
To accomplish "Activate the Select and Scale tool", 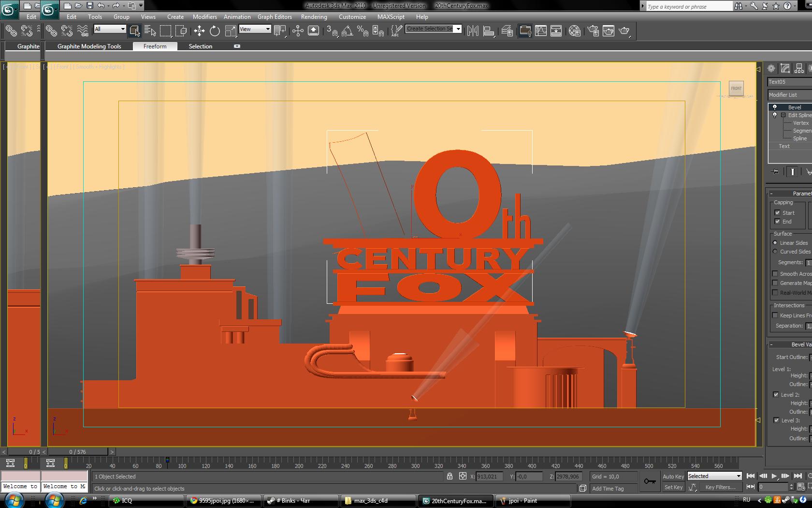I will 231,31.
